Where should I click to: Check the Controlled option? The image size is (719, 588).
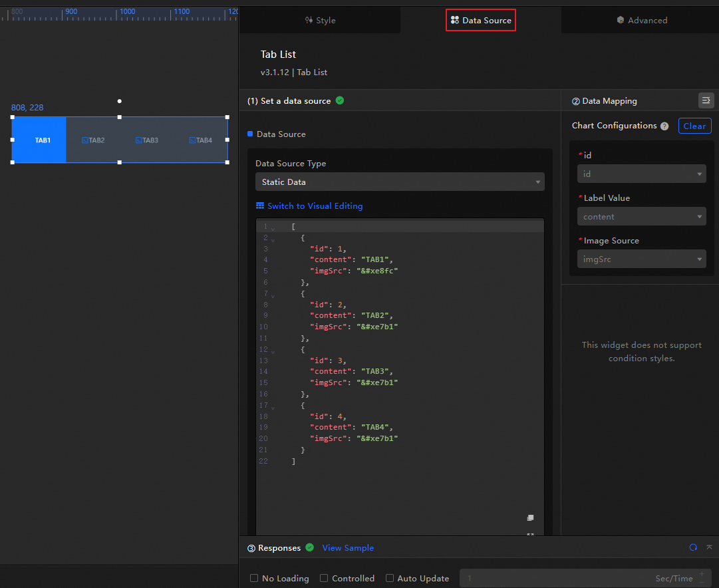[x=324, y=578]
